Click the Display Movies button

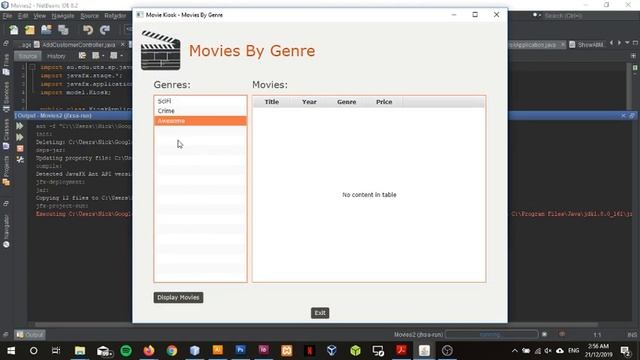[178, 298]
